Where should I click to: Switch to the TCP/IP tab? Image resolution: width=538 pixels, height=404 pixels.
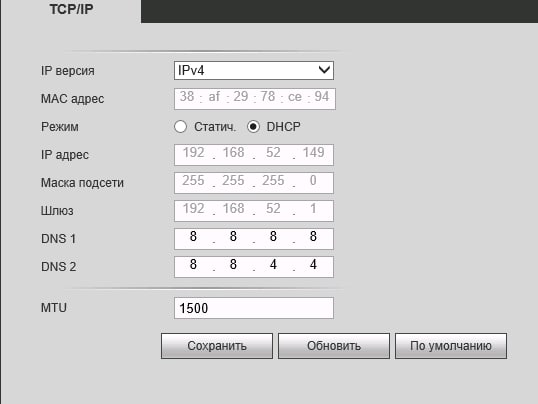pos(71,10)
